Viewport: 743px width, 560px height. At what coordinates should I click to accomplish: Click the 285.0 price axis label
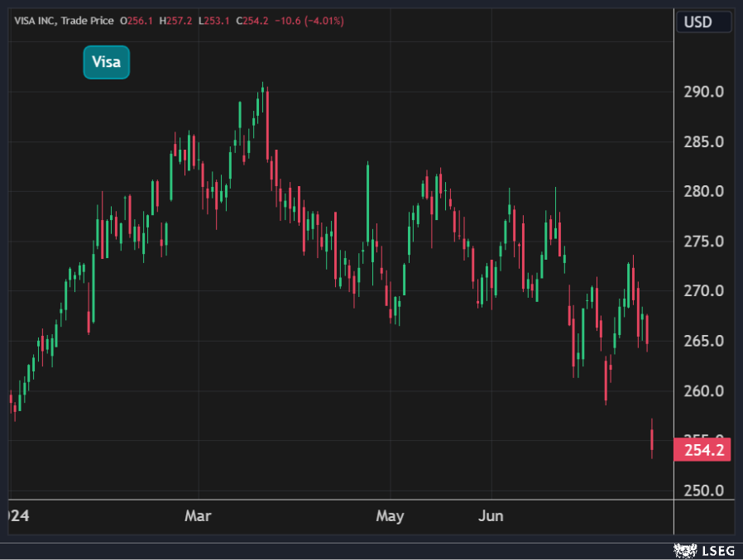coord(703,141)
